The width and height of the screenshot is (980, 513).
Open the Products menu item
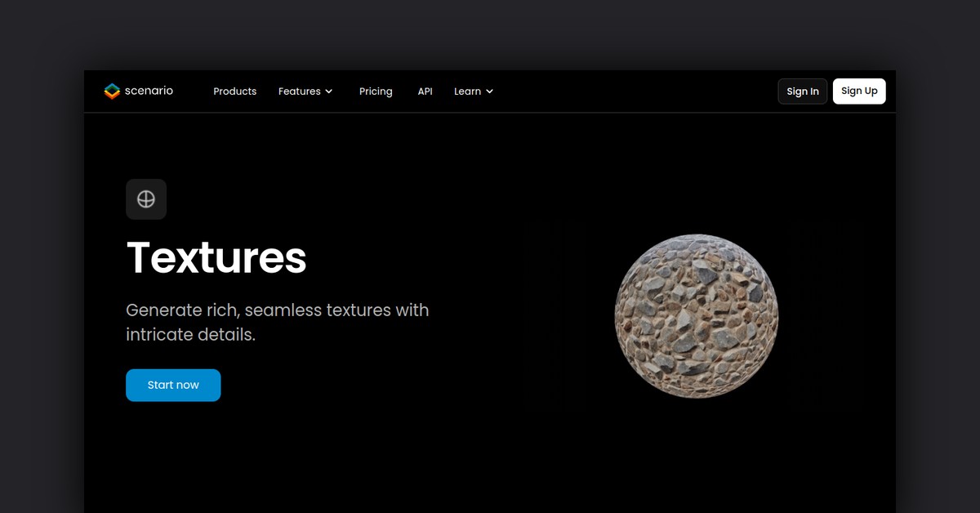pos(234,91)
